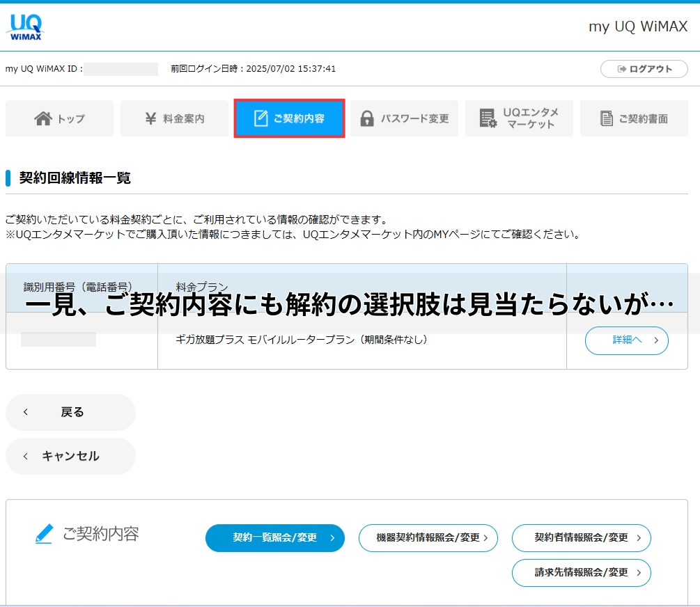This screenshot has width=700, height=607.
Task: Click the chevron on キャンセル button
Action: 26,456
